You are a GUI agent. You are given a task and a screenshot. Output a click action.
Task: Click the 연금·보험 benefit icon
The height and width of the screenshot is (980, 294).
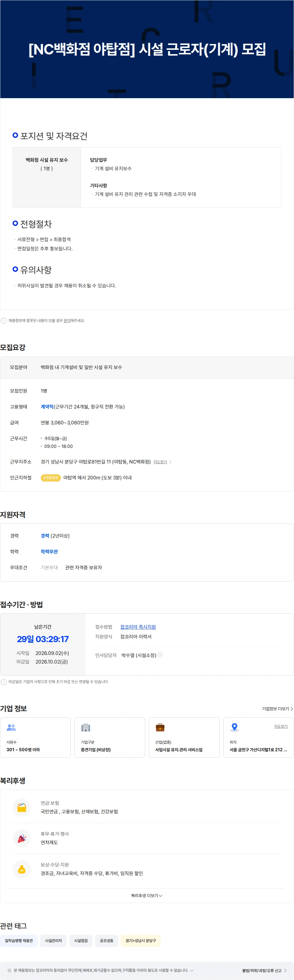(22, 807)
